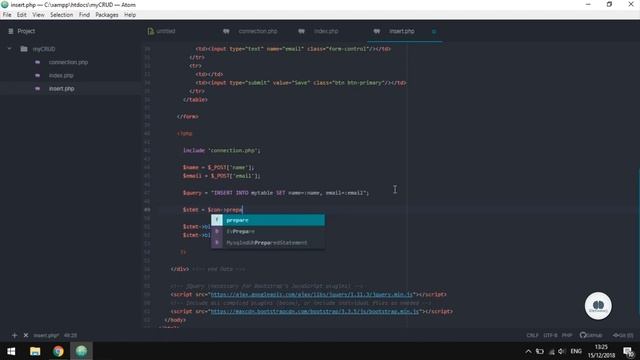Image resolution: width=640 pixels, height=360 pixels.
Task: Open the taskbar clock and date
Action: tap(601, 351)
